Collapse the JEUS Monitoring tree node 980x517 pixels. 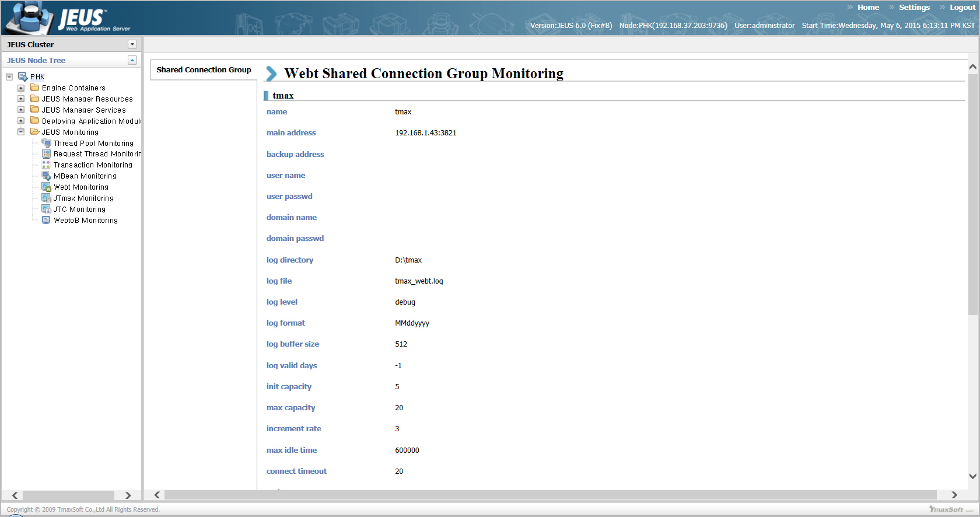(21, 132)
